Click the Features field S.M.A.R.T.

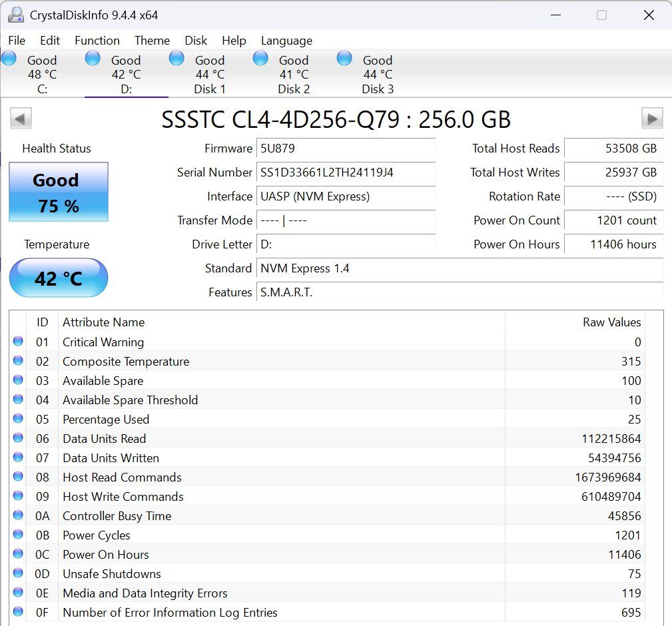460,292
